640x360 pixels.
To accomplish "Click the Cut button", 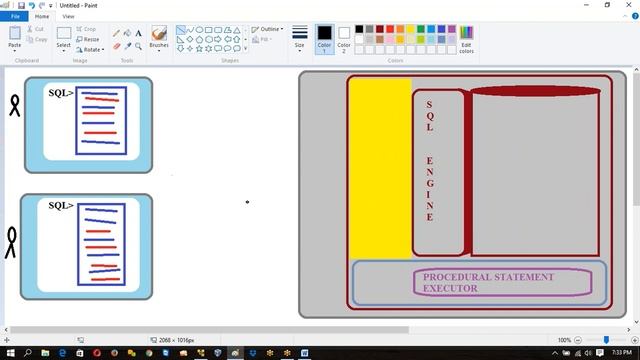I will pyautogui.click(x=36, y=29).
